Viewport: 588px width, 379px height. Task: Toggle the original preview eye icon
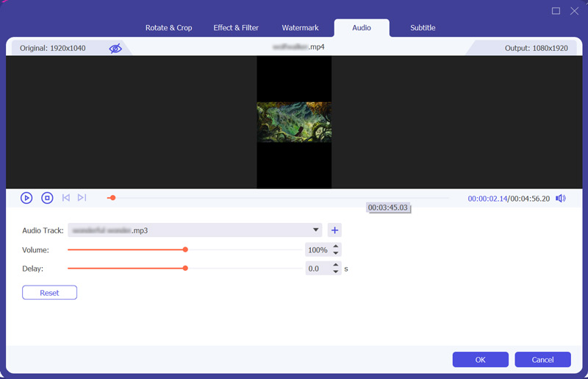115,49
